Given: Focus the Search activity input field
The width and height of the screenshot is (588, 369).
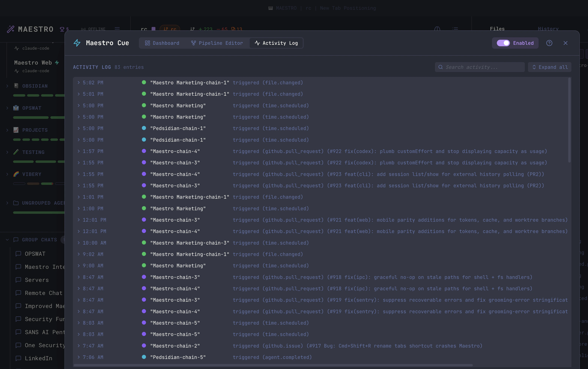Looking at the screenshot, I should (480, 67).
